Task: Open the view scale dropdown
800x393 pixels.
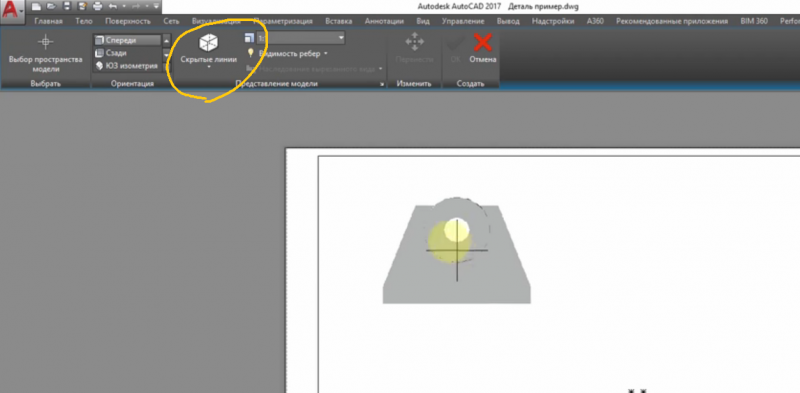Action: 300,38
